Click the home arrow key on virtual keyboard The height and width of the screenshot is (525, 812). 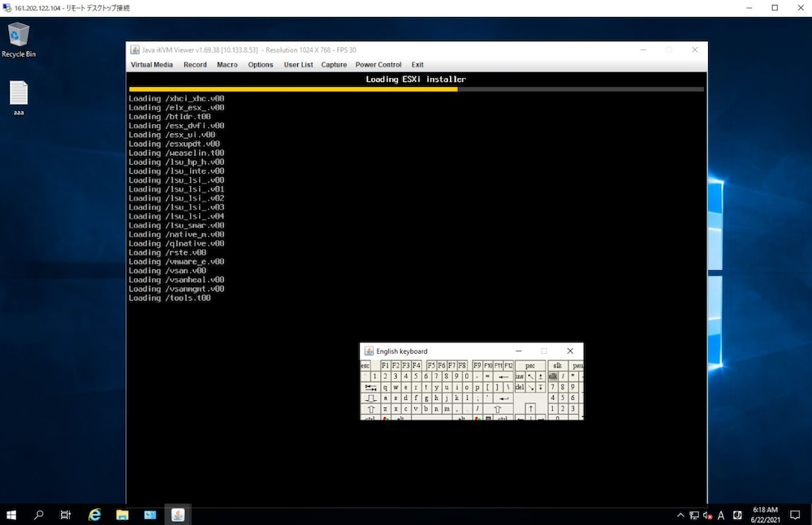coord(531,377)
